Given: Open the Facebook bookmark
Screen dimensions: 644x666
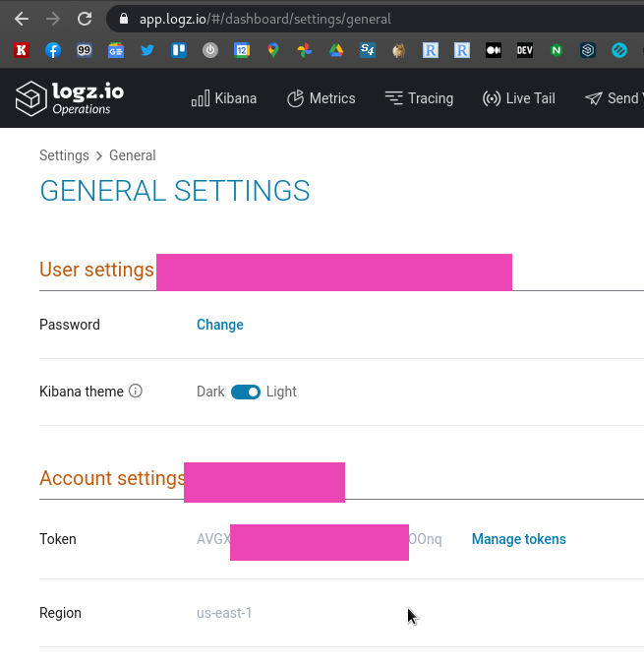Looking at the screenshot, I should (53, 50).
